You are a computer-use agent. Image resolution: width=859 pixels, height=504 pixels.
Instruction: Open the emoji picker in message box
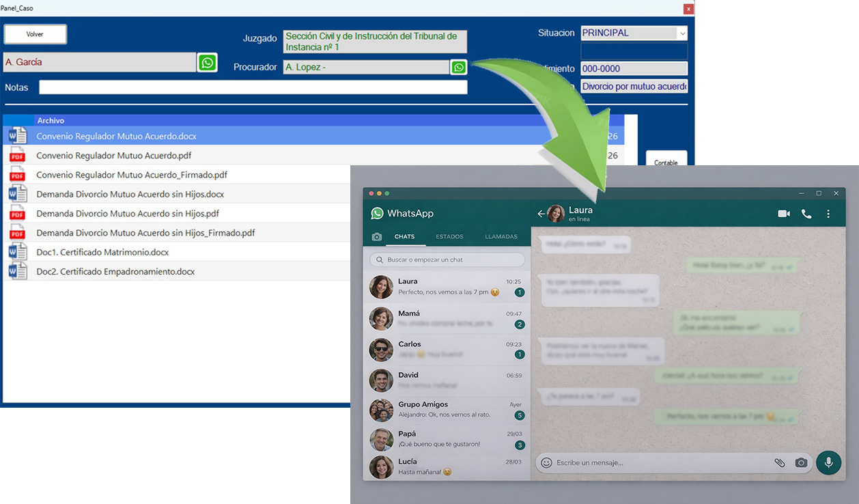click(x=546, y=462)
